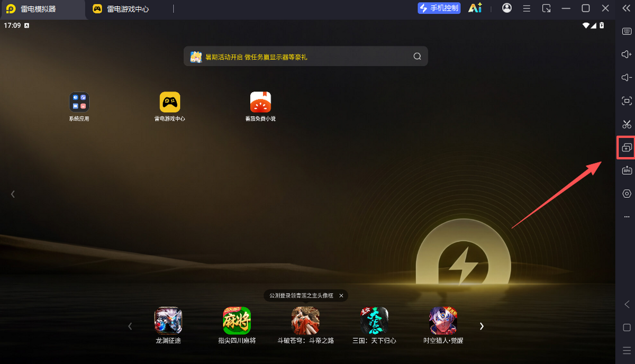
Task: Open the 三国：天下归心 game icon
Action: pos(374,321)
